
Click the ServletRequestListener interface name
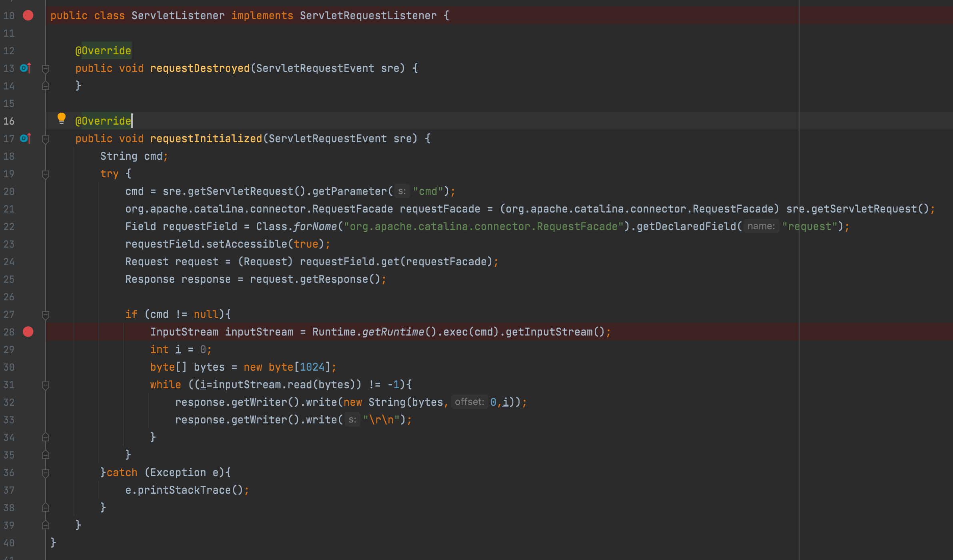point(368,16)
